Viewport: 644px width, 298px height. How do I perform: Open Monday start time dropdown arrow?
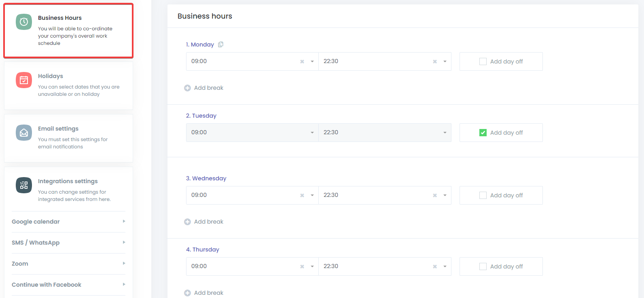coord(312,61)
